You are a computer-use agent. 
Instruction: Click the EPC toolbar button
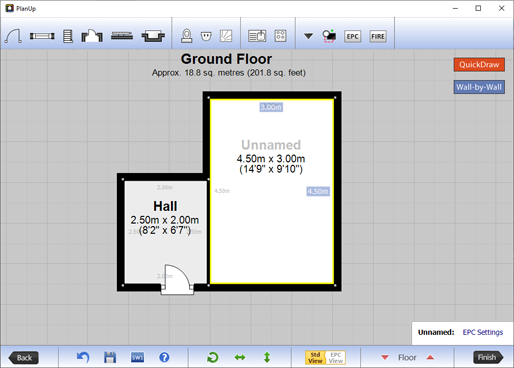tap(352, 36)
